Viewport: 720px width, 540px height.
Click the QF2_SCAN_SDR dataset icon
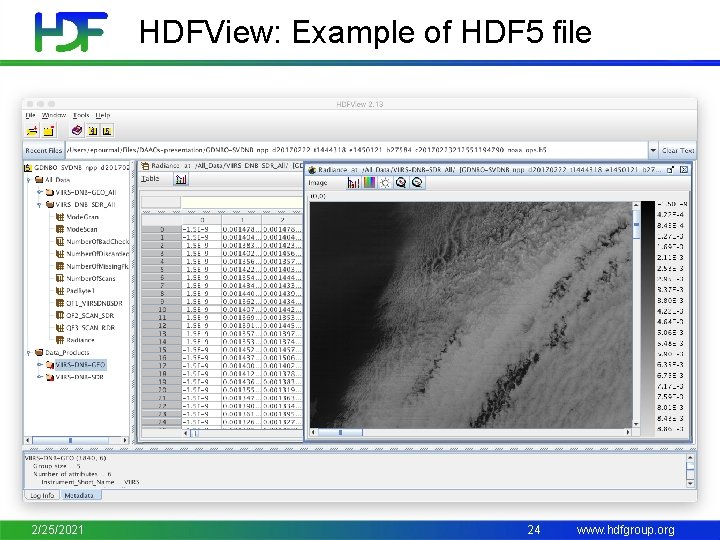click(60, 315)
